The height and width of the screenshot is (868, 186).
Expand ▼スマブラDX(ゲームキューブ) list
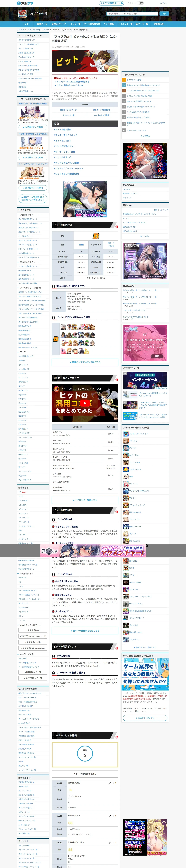pyautogui.click(x=33, y=636)
